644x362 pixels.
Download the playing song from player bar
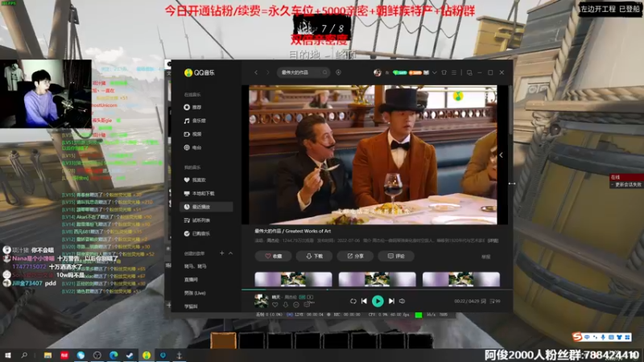coord(286,305)
